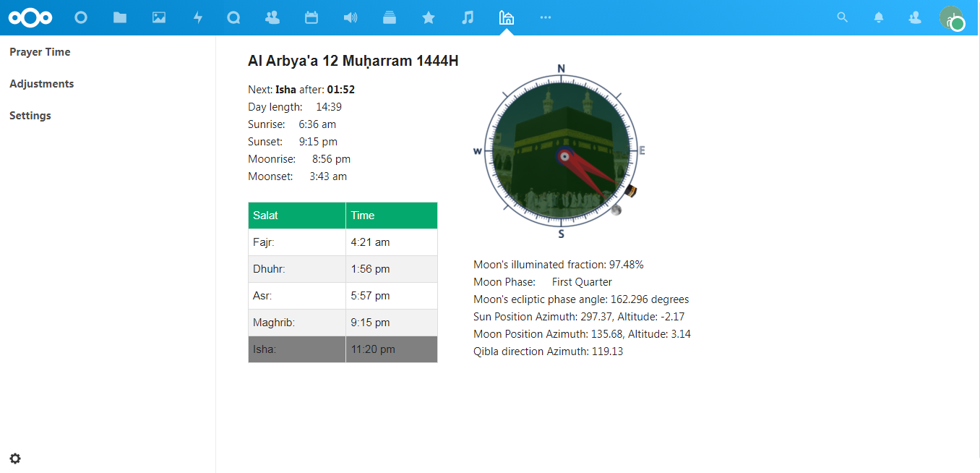Click the Time column header

(x=392, y=216)
